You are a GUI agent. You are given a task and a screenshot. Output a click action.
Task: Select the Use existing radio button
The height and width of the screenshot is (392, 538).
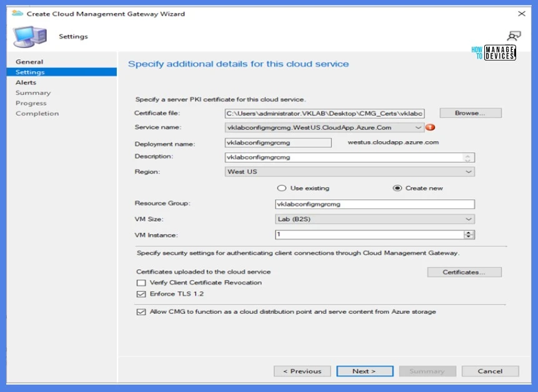pos(281,188)
